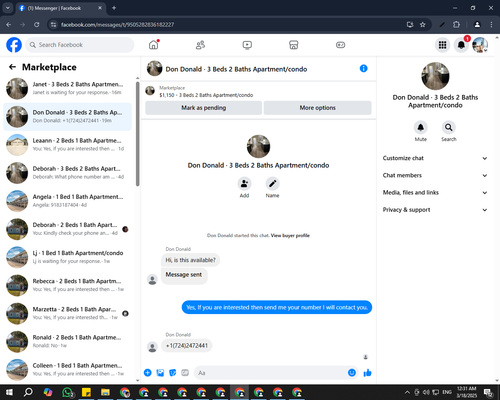This screenshot has width=500, height=400.
Task: Open Deborah 2 Beds 1 Bath conversation
Action: point(67,229)
